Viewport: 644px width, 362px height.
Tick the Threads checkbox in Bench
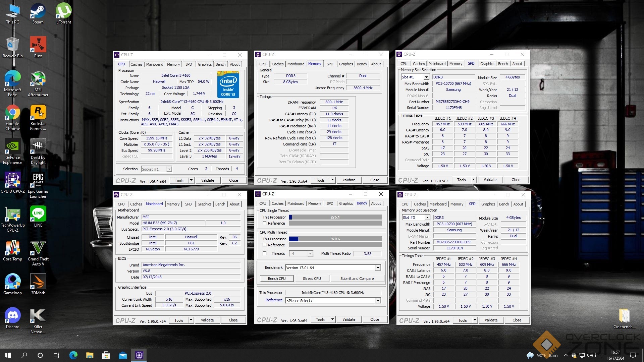265,253
